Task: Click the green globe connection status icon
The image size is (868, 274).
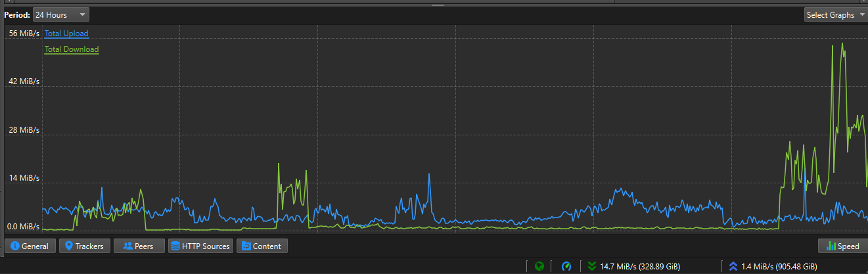Action: 539,266
